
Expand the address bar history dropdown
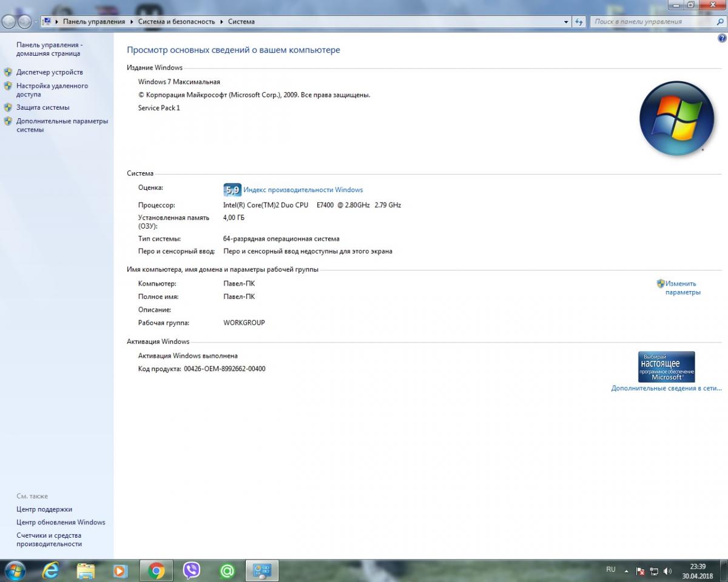tap(566, 22)
